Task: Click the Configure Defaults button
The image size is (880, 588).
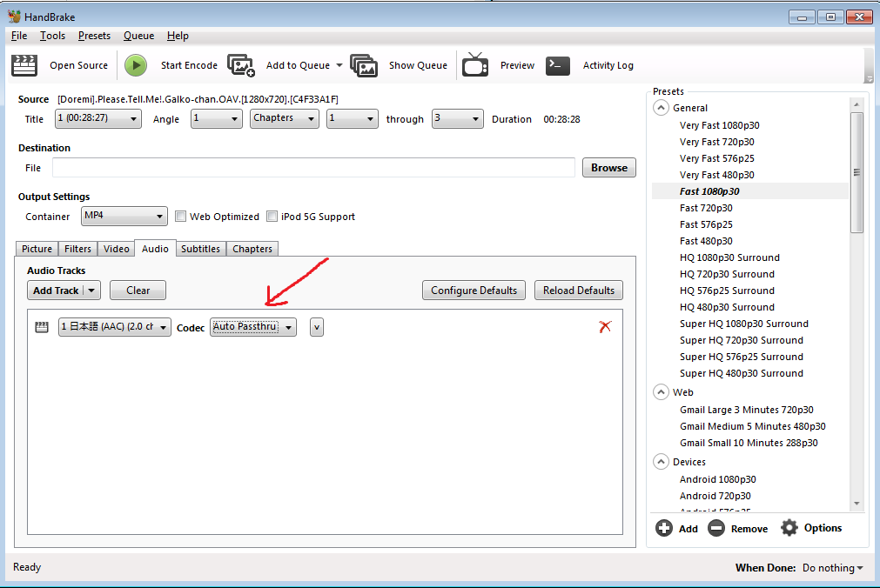Action: (x=474, y=291)
